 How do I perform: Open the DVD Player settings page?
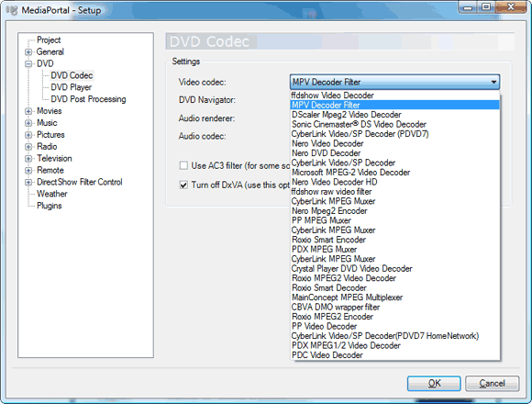(72, 87)
